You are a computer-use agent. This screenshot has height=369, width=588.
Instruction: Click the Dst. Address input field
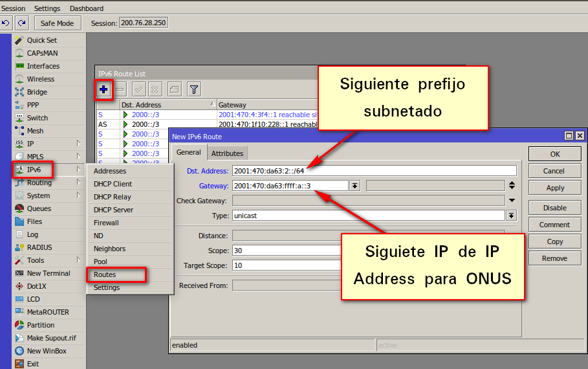point(374,171)
